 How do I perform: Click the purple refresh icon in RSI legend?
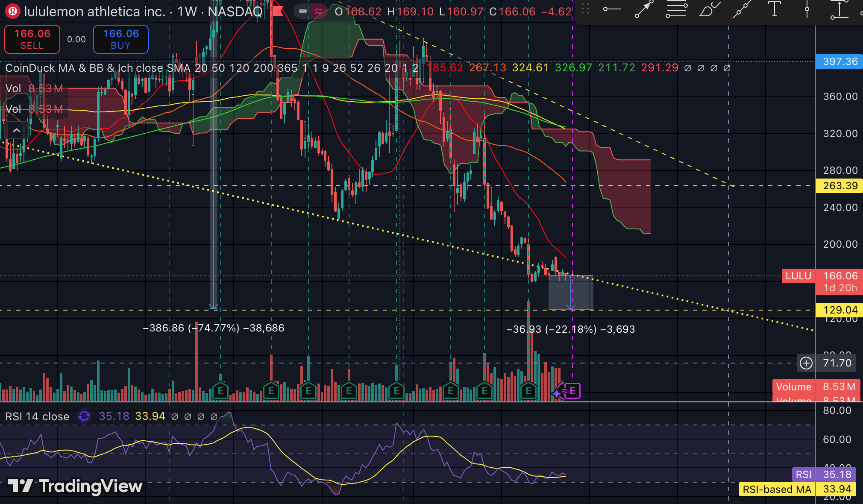point(84,416)
